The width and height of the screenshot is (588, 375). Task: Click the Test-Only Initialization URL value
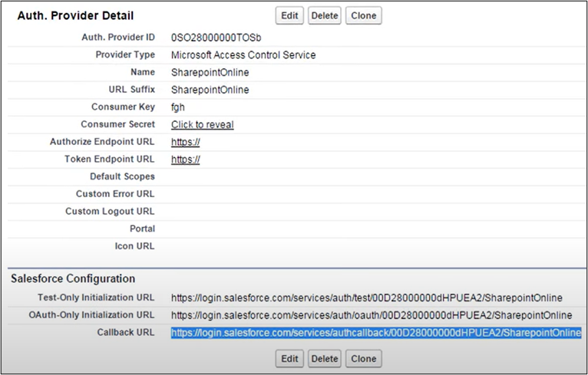367,298
